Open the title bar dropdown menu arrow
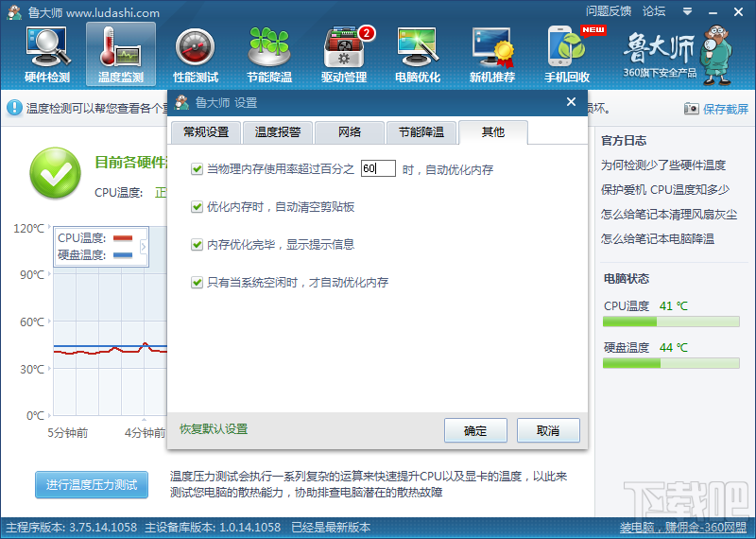This screenshot has height=539, width=756. 688,11
